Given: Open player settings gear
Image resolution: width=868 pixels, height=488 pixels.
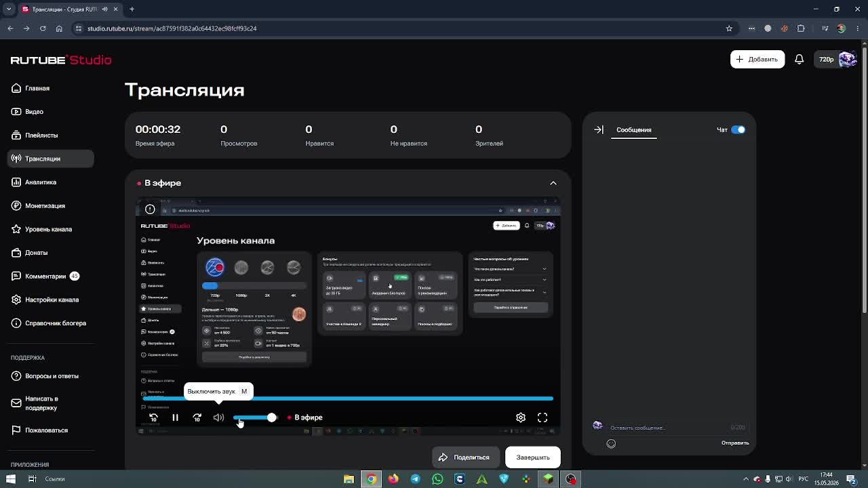Looking at the screenshot, I should point(521,418).
